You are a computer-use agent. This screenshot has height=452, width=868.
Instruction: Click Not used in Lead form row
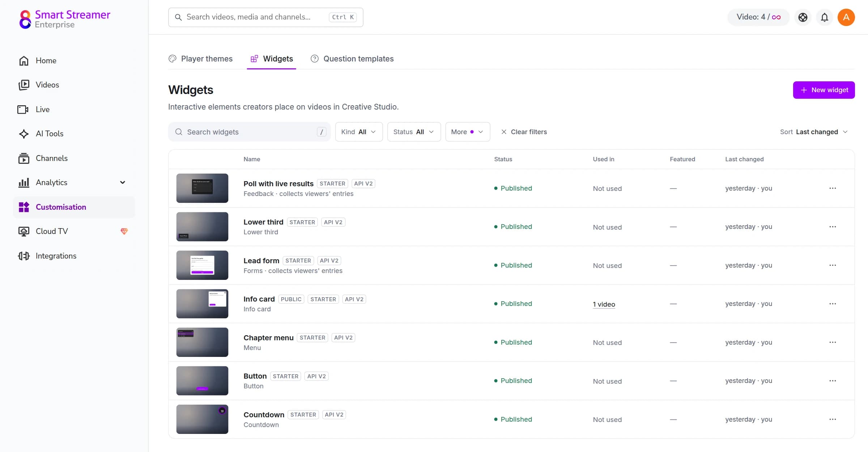coord(607,265)
